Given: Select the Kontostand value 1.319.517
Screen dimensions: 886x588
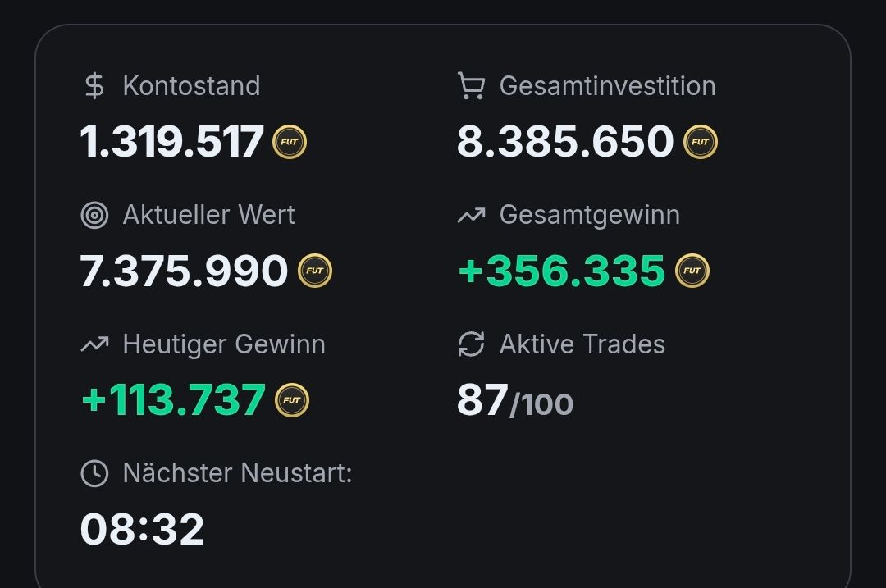Looking at the screenshot, I should (172, 142).
